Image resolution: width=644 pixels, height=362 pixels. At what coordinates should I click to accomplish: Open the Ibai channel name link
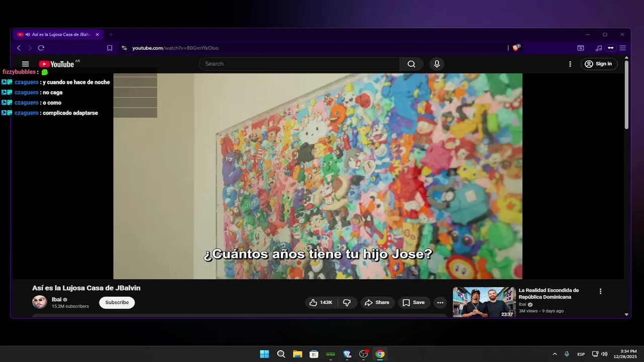tap(56, 299)
